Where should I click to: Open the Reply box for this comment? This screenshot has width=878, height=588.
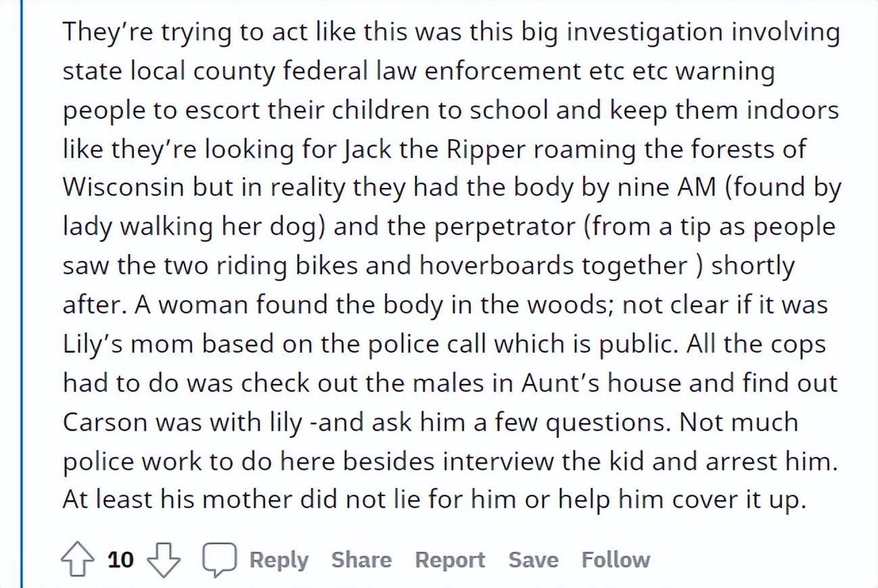click(x=279, y=560)
